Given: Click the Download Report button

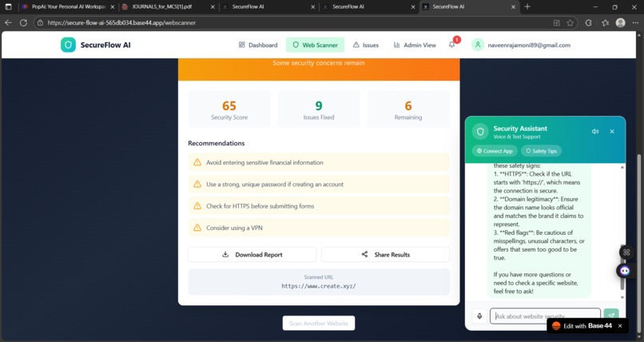Looking at the screenshot, I should 252,255.
